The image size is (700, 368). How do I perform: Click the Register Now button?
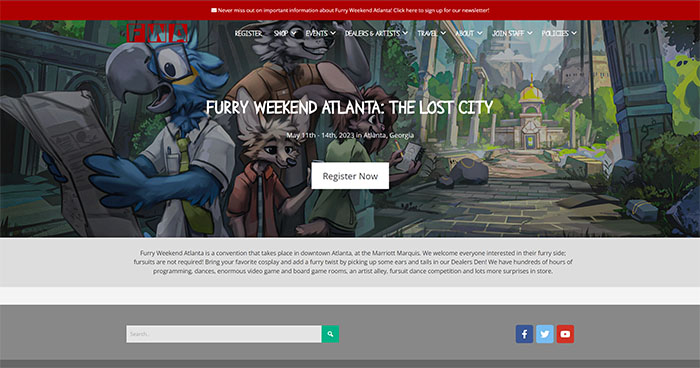click(350, 176)
